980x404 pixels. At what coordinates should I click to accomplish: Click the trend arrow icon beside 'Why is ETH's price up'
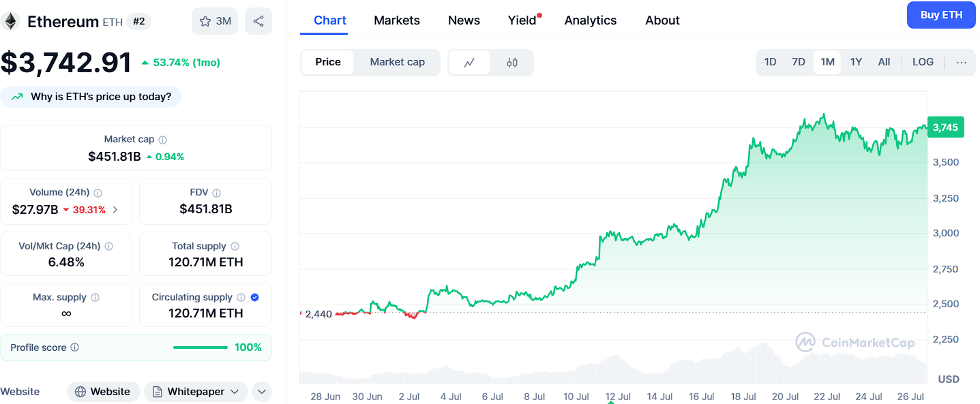[17, 97]
